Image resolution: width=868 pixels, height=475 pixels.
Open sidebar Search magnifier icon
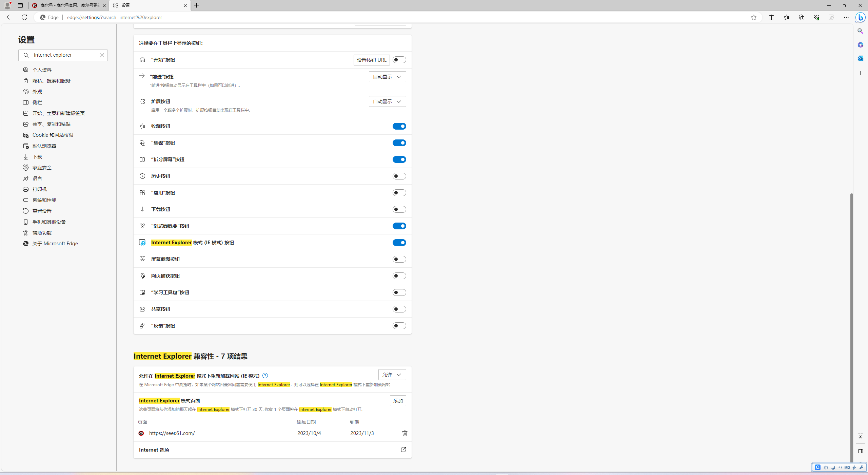point(860,31)
